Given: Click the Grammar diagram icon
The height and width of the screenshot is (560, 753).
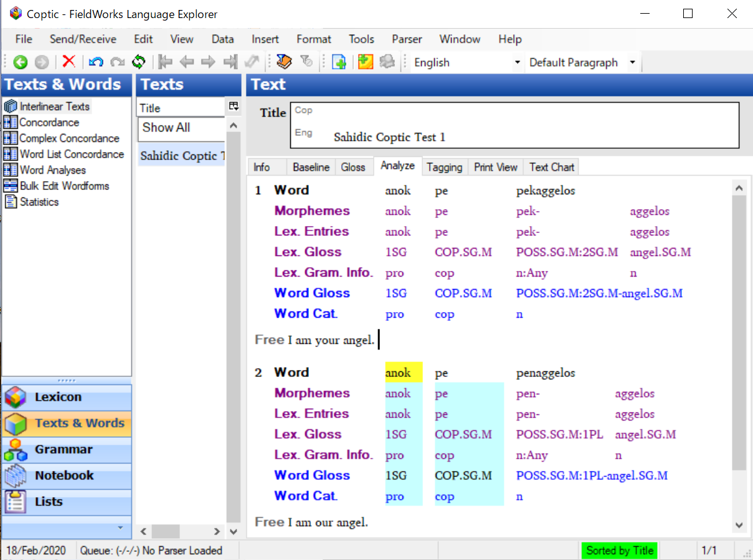Looking at the screenshot, I should 16,450.
